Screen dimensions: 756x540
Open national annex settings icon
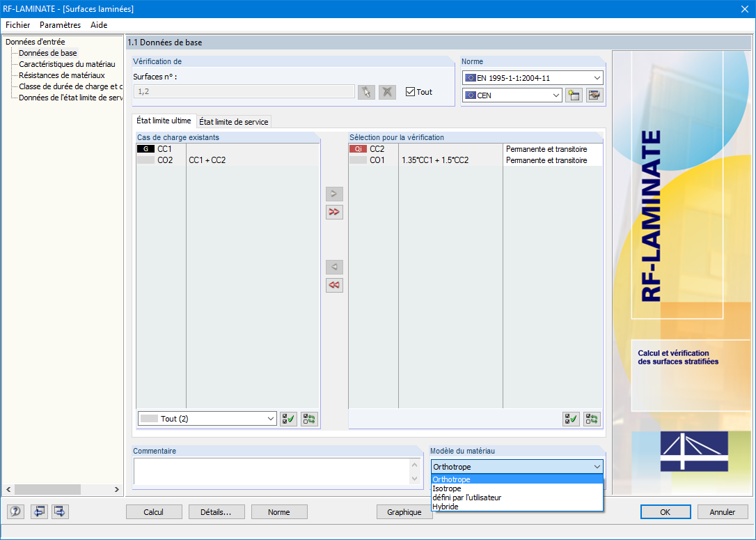[595, 95]
